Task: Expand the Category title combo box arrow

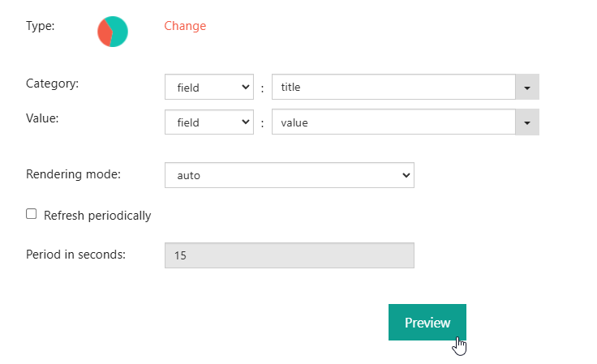Action: point(527,87)
